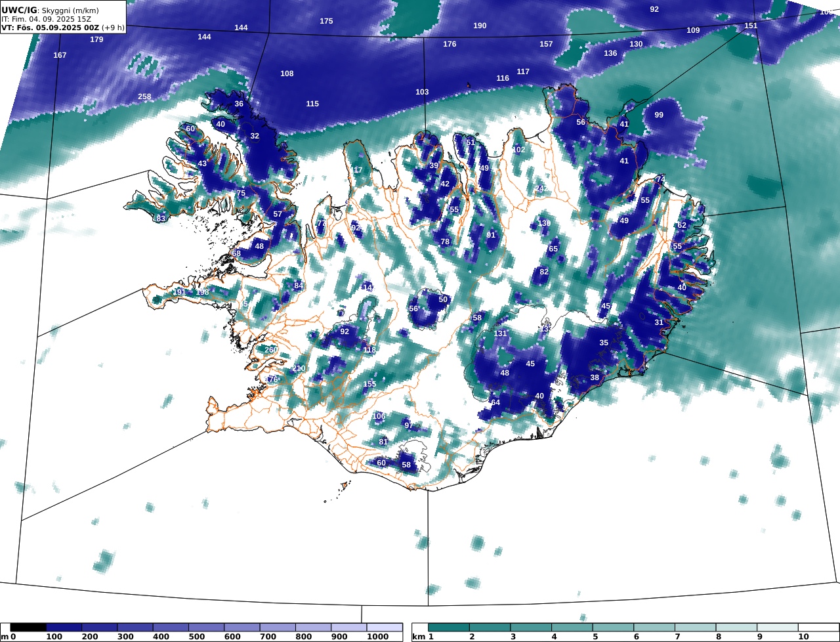
Task: Click the initial time line 'IT: Fim. 04. 09. 2025 15Z'
Action: (46, 19)
